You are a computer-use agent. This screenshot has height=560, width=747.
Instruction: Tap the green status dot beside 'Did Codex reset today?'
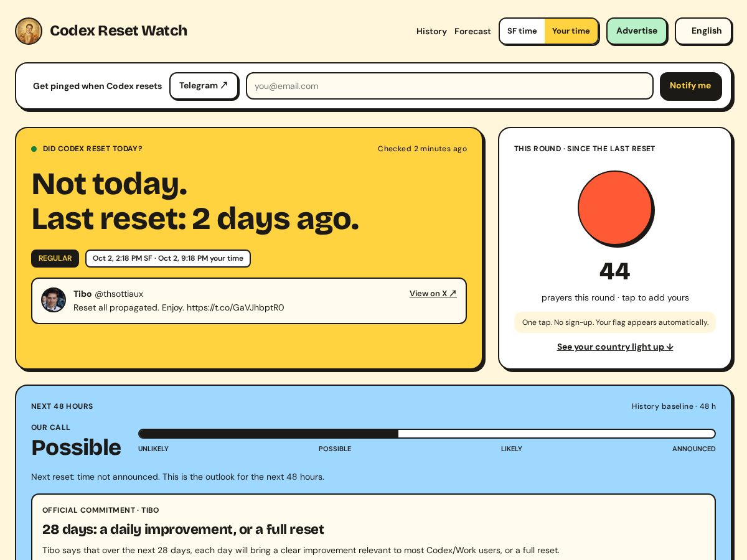pos(34,149)
